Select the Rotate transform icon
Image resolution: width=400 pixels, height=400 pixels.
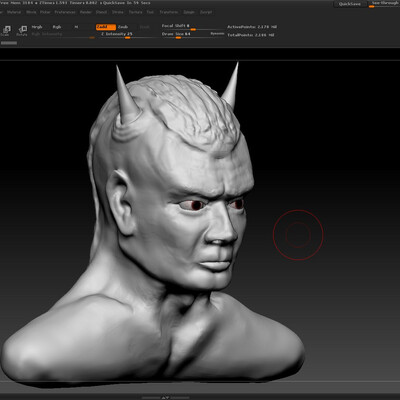22,31
